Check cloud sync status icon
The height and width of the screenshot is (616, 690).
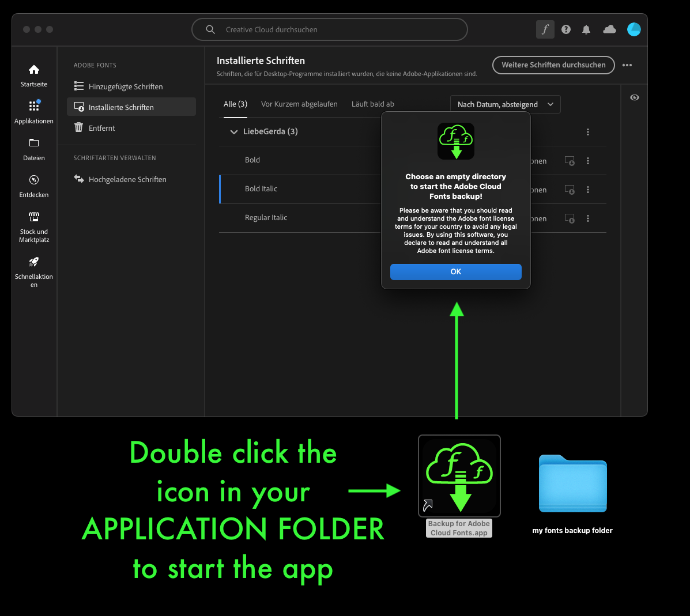pyautogui.click(x=609, y=29)
